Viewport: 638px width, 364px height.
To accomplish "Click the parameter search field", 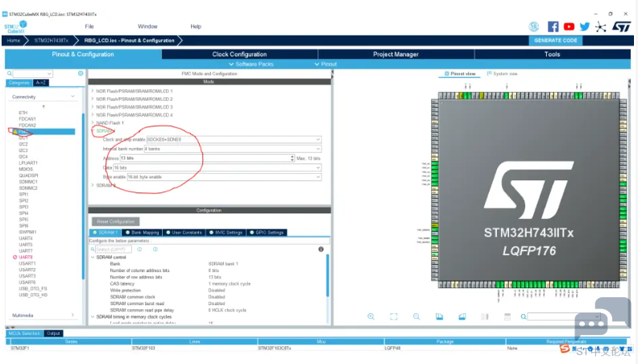I will (x=112, y=250).
